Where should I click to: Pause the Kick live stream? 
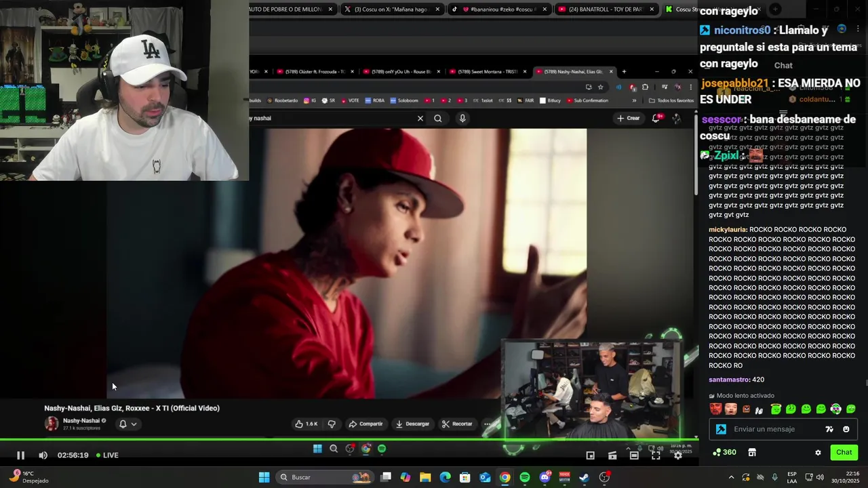tap(20, 455)
